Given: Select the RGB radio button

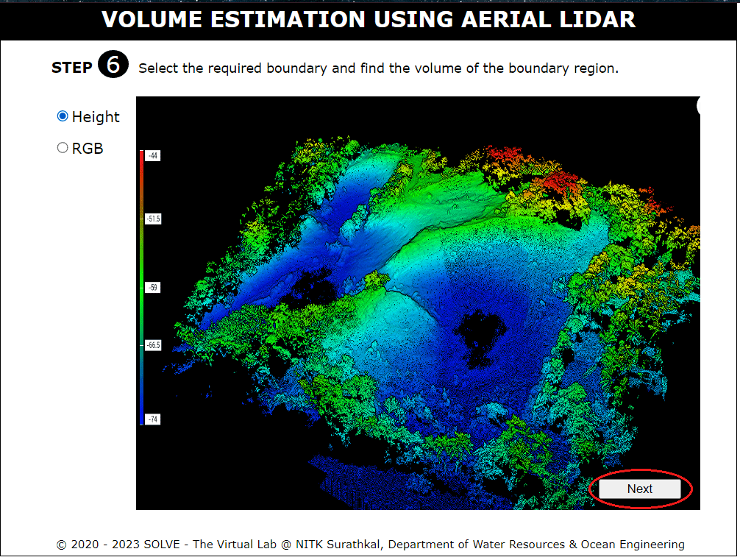Looking at the screenshot, I should pos(63,148).
